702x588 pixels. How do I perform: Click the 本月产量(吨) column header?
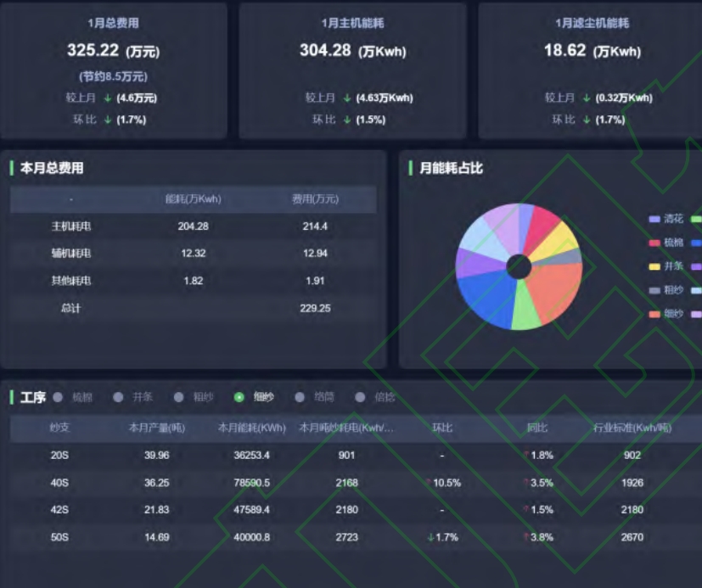157,428
